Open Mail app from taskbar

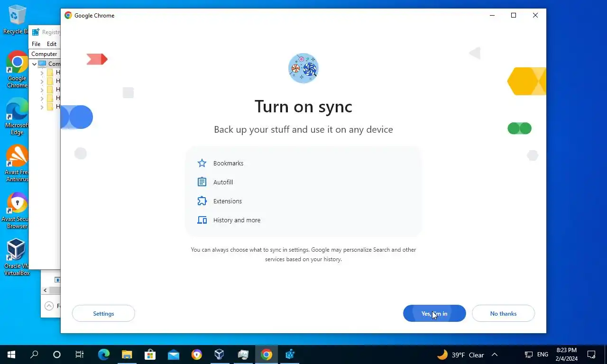(174, 355)
